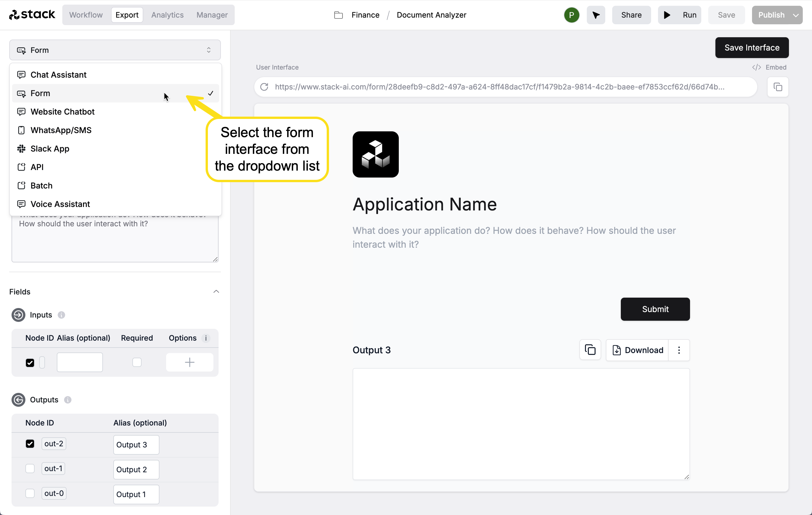Select the WhatsApp/SMS interface option

click(x=61, y=130)
